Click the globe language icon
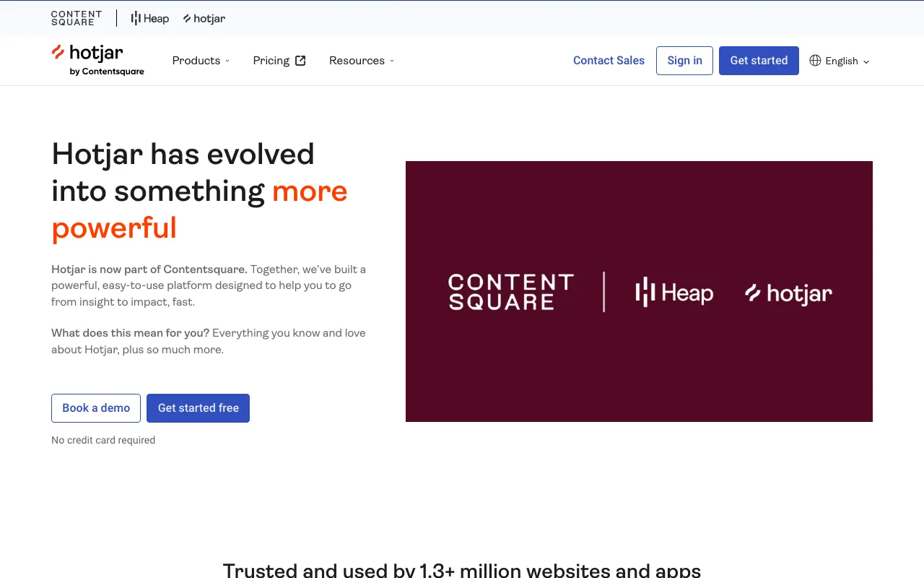 tap(815, 61)
